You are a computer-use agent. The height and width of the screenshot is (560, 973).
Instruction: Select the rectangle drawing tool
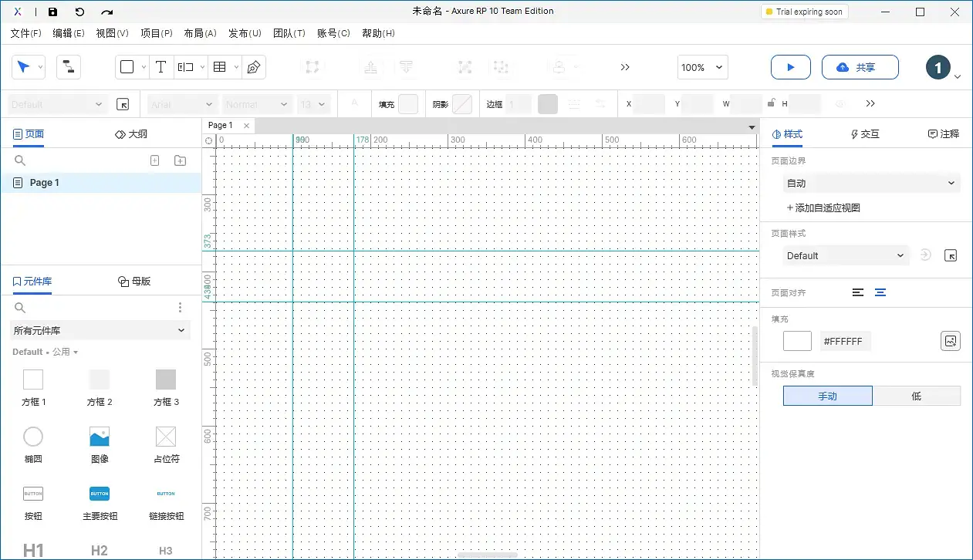point(127,67)
